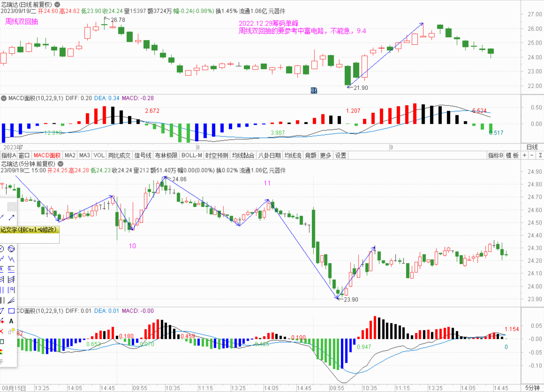Switch to the VOL indicator tab
Screen dimensions: 544x392
[x=99, y=156]
